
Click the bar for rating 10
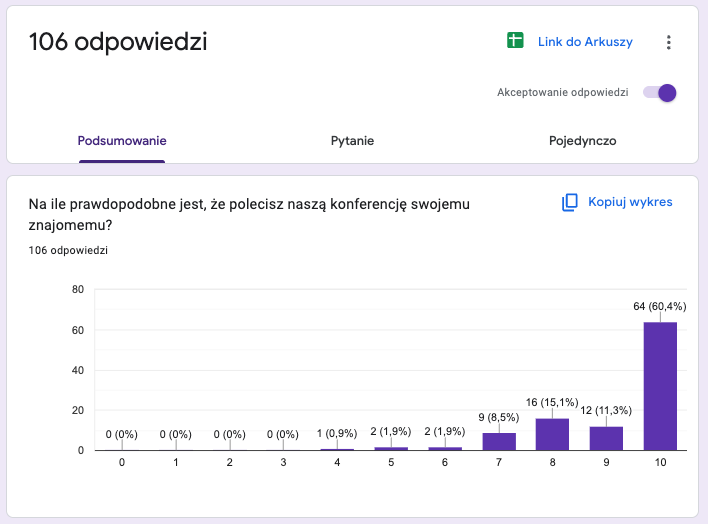[660, 386]
